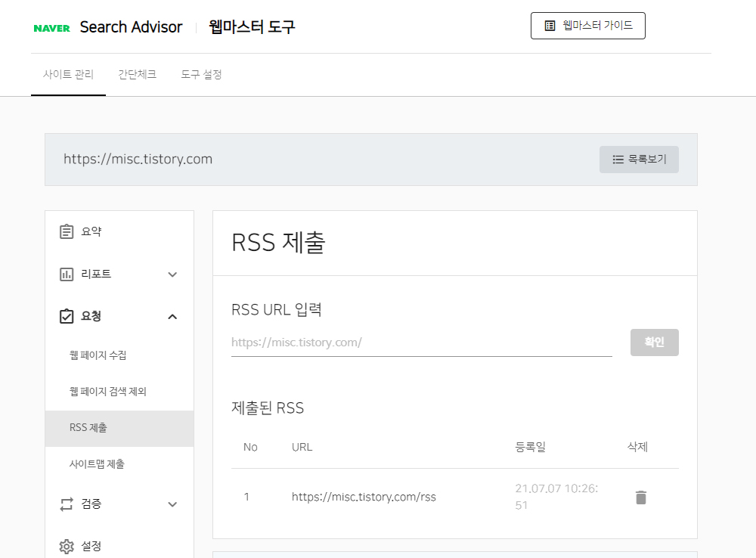Expand the 리포트 section chevron
Screen dimensions: 756x558
click(172, 274)
